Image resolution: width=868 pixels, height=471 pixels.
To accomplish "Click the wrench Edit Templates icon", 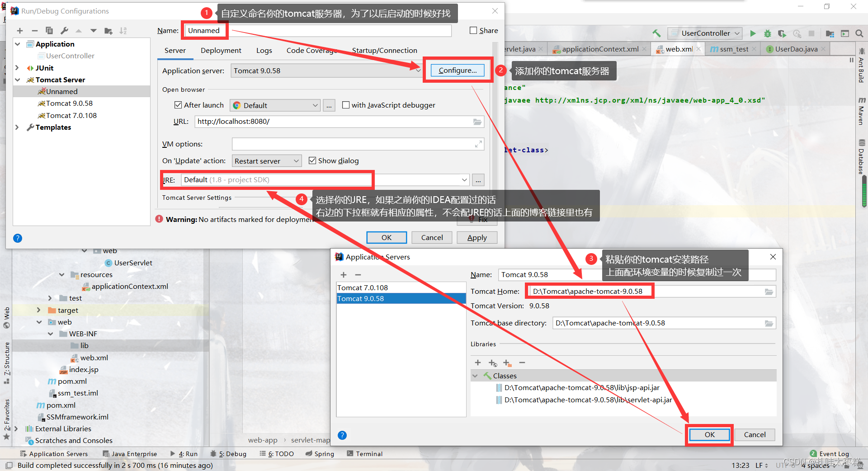I will click(x=64, y=31).
